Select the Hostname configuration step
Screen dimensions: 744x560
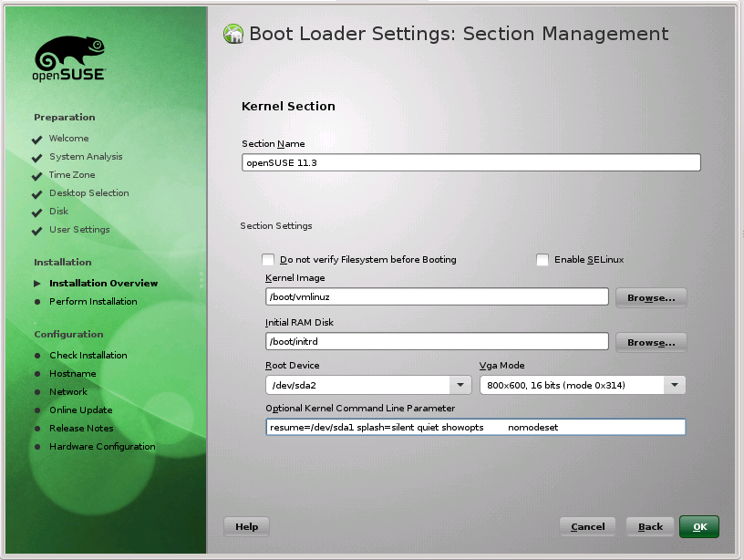[73, 374]
